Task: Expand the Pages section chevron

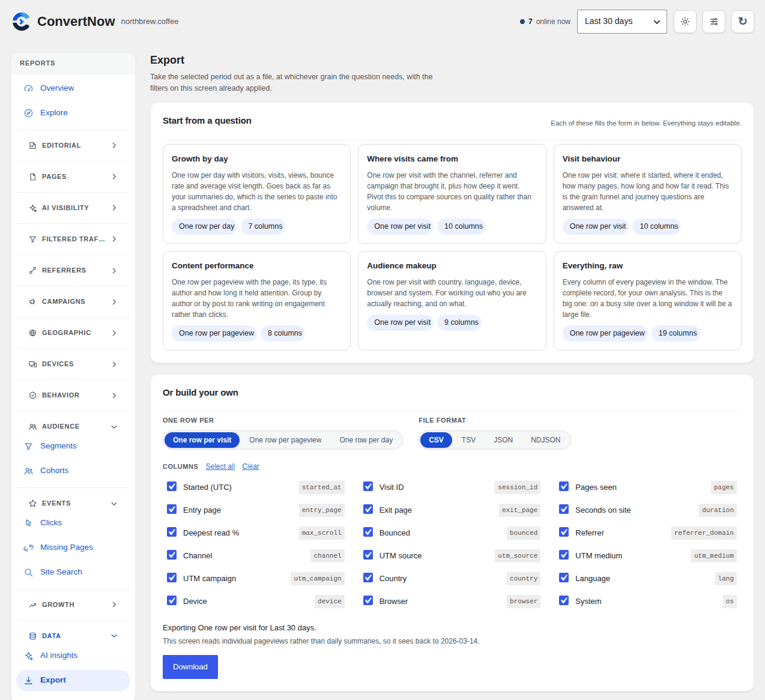Action: point(114,177)
